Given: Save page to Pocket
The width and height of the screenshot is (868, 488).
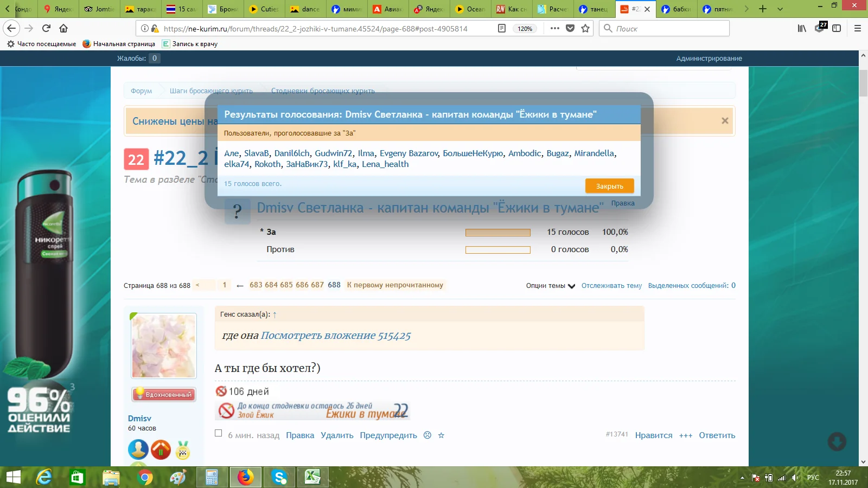Looking at the screenshot, I should pyautogui.click(x=570, y=28).
